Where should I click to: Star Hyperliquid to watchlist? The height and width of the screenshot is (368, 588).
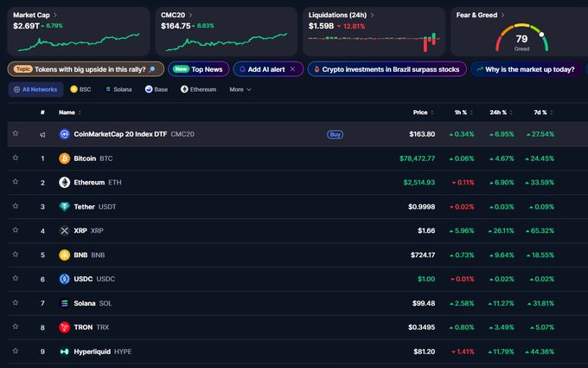[x=16, y=351]
